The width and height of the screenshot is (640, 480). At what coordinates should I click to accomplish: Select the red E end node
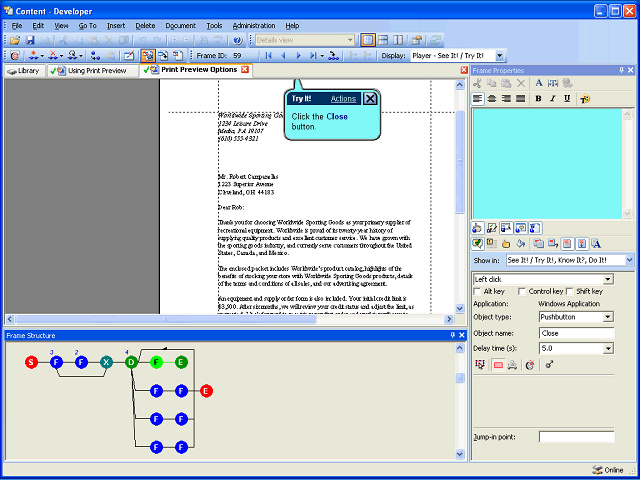206,391
